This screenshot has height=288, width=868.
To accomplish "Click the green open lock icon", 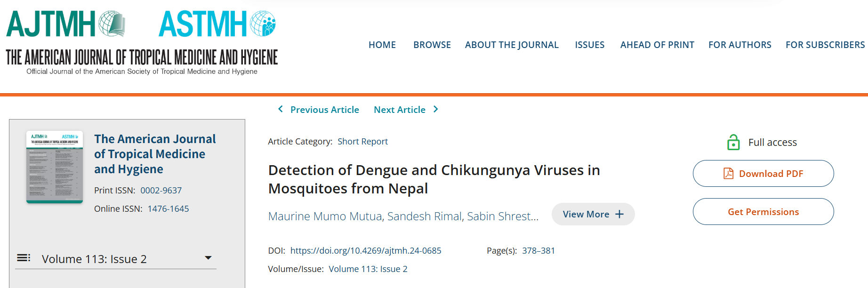I will click(733, 142).
